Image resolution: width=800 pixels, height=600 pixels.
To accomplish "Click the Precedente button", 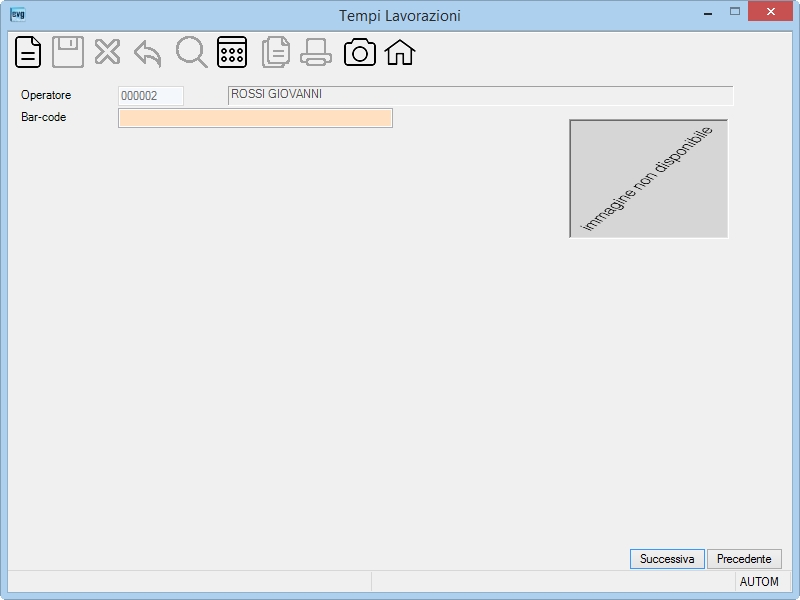I will point(744,559).
